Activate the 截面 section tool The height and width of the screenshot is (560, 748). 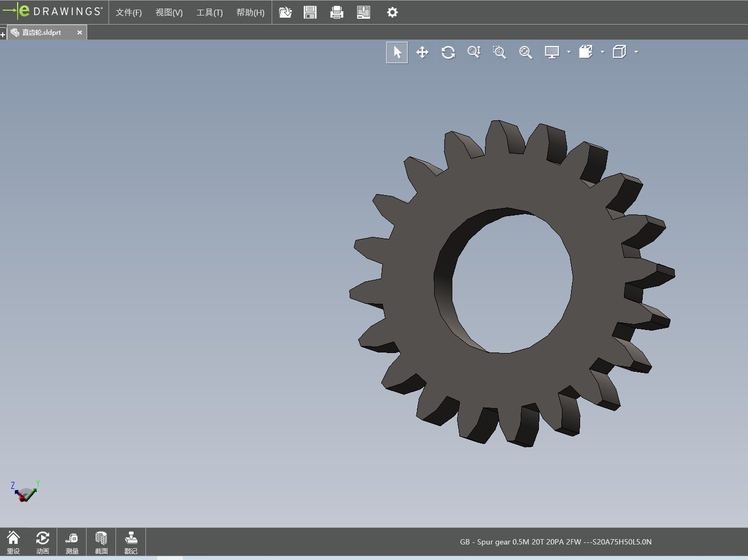click(x=101, y=542)
